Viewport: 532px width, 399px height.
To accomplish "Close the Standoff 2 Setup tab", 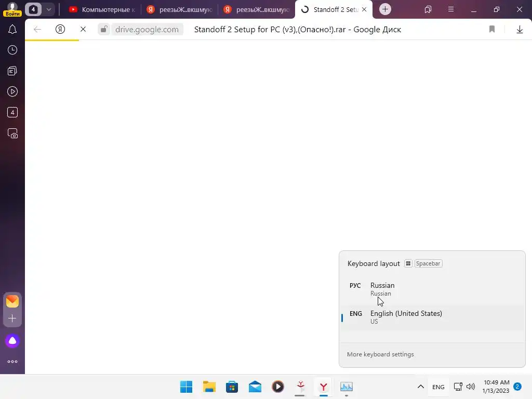I will click(x=364, y=9).
